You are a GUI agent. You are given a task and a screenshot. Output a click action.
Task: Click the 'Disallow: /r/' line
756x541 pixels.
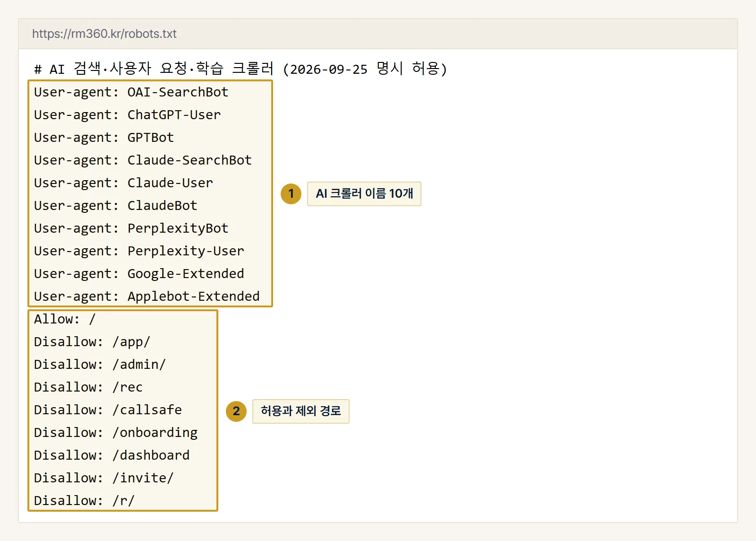click(84, 501)
